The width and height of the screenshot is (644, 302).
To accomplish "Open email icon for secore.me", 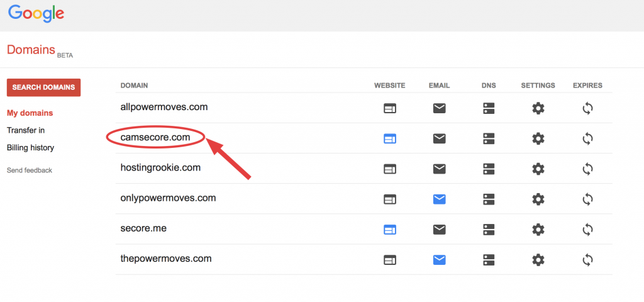I will pyautogui.click(x=440, y=230).
